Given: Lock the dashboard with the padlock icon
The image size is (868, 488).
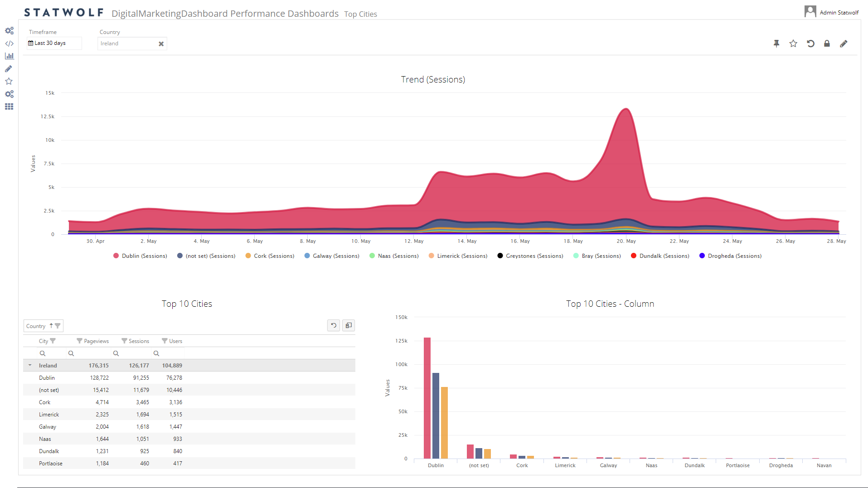Looking at the screenshot, I should point(827,43).
